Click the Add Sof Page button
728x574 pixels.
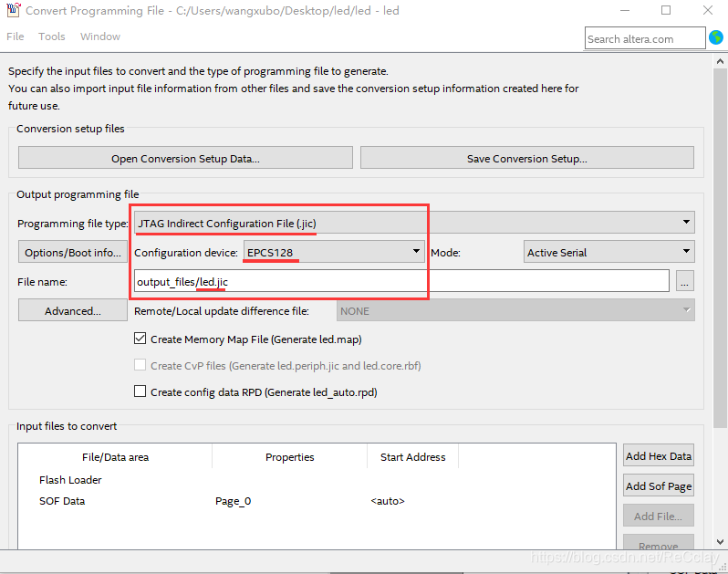pyautogui.click(x=659, y=485)
